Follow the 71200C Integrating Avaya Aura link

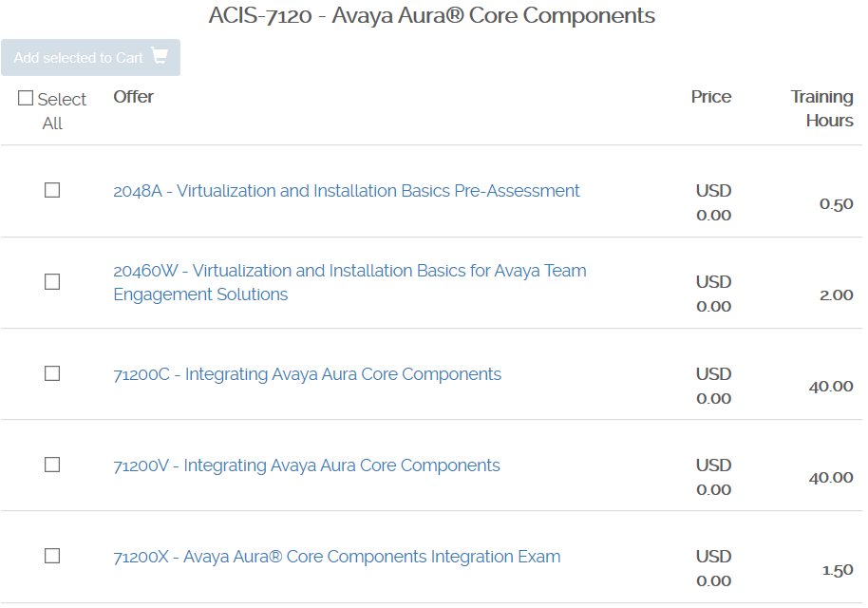pyautogui.click(x=307, y=374)
